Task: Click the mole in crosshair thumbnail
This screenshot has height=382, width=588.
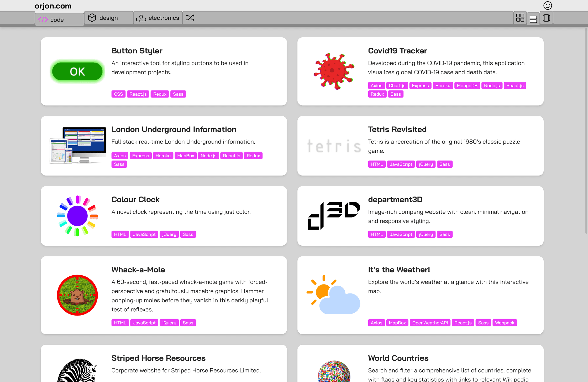Action: click(77, 295)
